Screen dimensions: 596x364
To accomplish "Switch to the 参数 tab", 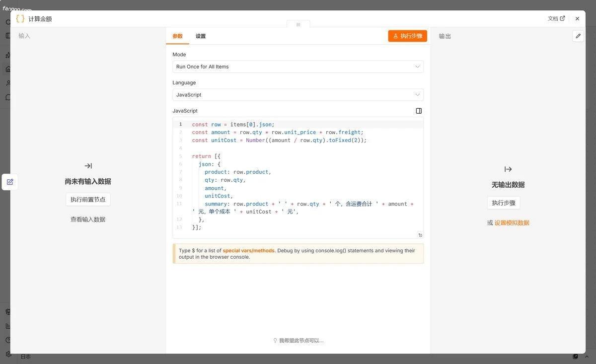I will coord(177,36).
